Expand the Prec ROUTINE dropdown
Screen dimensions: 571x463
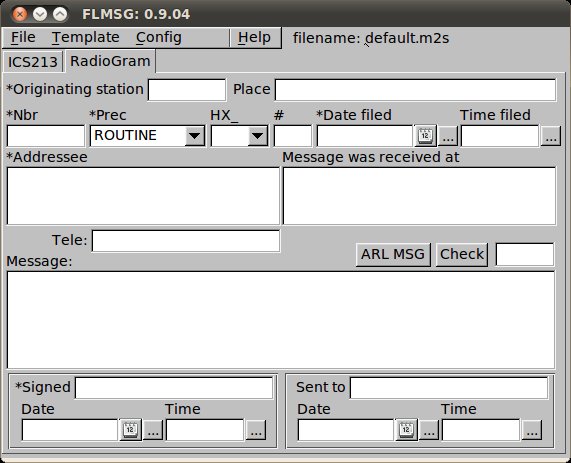(x=194, y=136)
